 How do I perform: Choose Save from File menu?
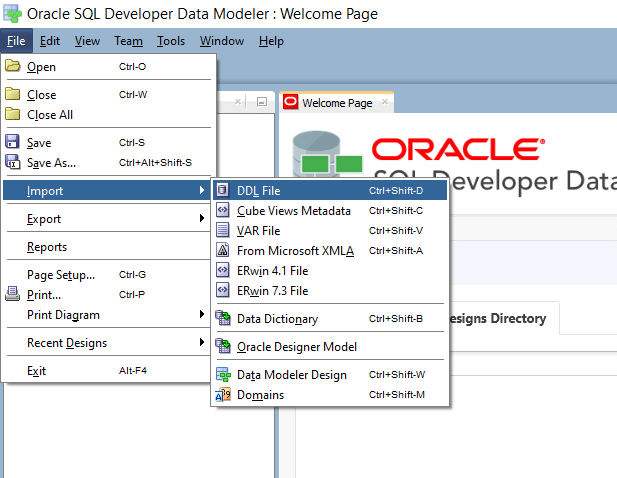pyautogui.click(x=107, y=142)
